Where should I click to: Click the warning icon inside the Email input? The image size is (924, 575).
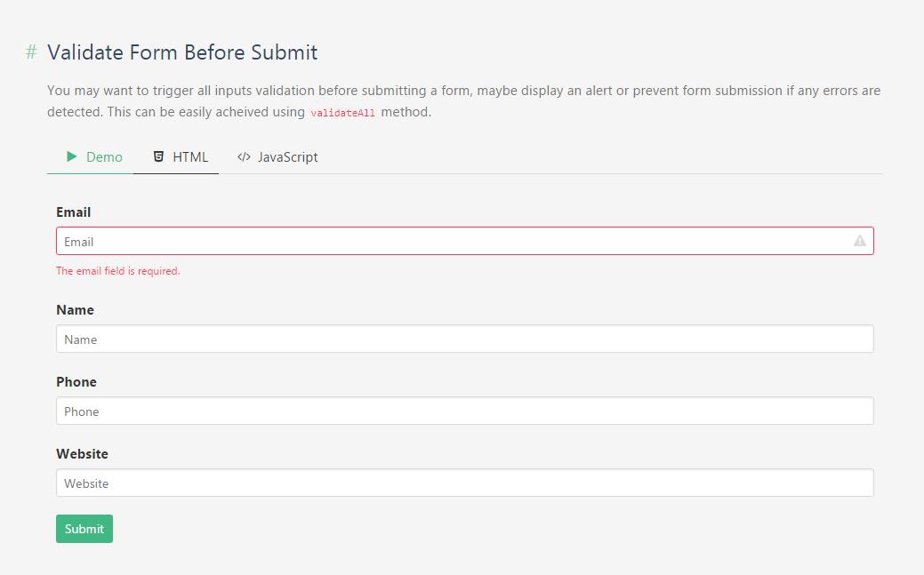click(x=859, y=241)
